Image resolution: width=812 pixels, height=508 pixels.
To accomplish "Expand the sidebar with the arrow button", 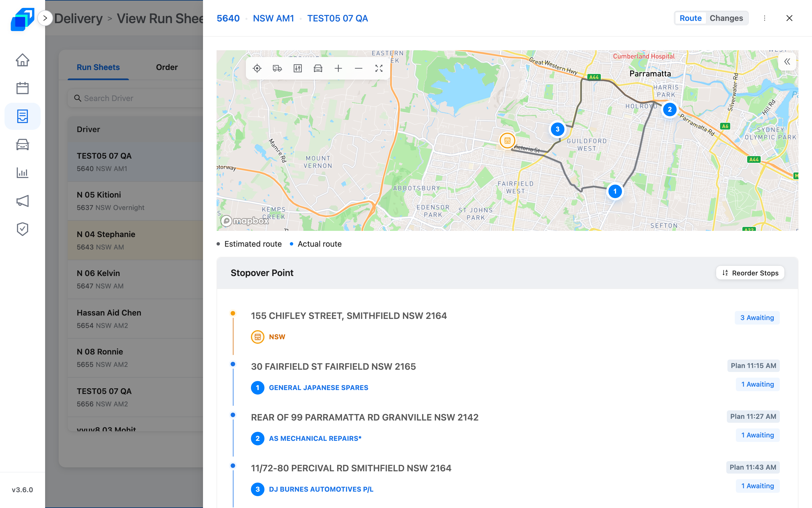I will click(x=45, y=18).
